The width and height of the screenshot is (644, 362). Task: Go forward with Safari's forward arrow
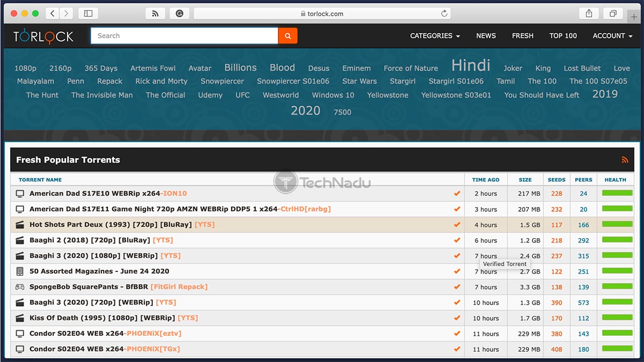(66, 13)
